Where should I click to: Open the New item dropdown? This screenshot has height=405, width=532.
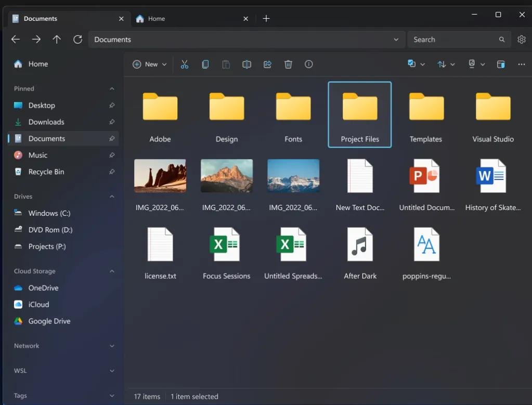click(x=149, y=64)
